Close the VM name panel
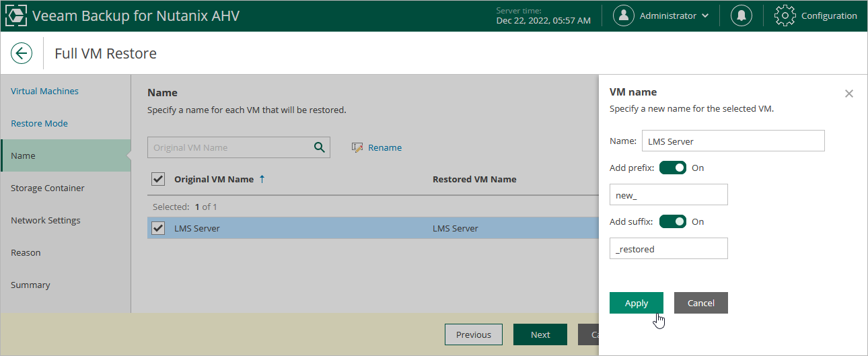 [x=849, y=94]
